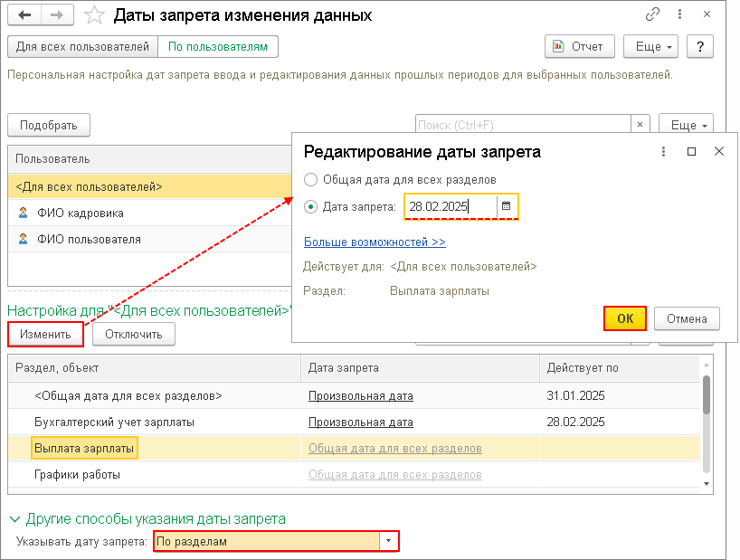Screen dimensions: 740x560
Task: Click the 28.02.2025 cell in Действует по column
Action: point(619,422)
